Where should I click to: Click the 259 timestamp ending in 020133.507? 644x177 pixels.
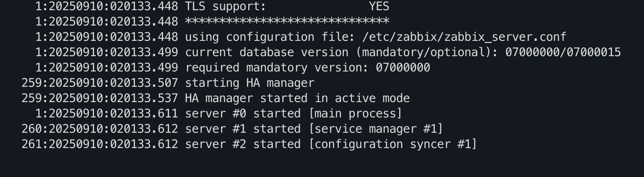(x=100, y=83)
